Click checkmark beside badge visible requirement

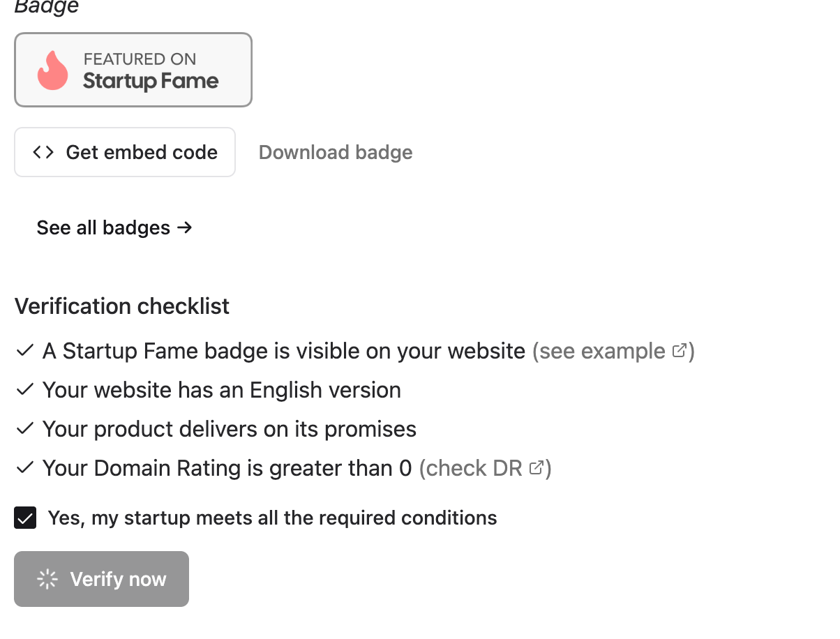25,350
